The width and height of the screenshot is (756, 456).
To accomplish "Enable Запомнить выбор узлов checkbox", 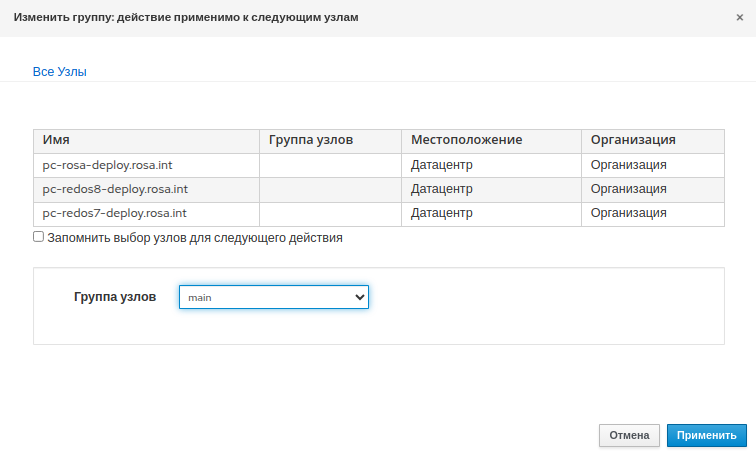I will [39, 237].
